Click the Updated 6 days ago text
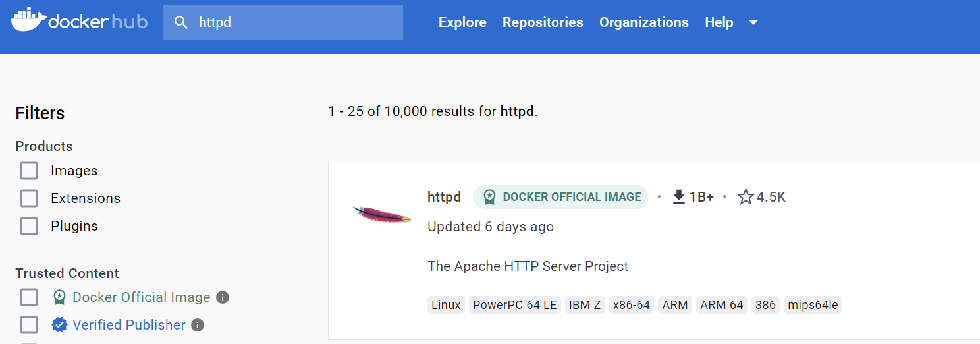The height and width of the screenshot is (344, 980). (491, 227)
